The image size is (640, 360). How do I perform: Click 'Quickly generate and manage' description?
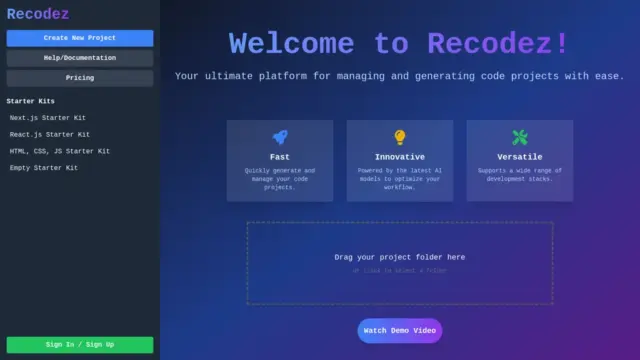(x=280, y=179)
